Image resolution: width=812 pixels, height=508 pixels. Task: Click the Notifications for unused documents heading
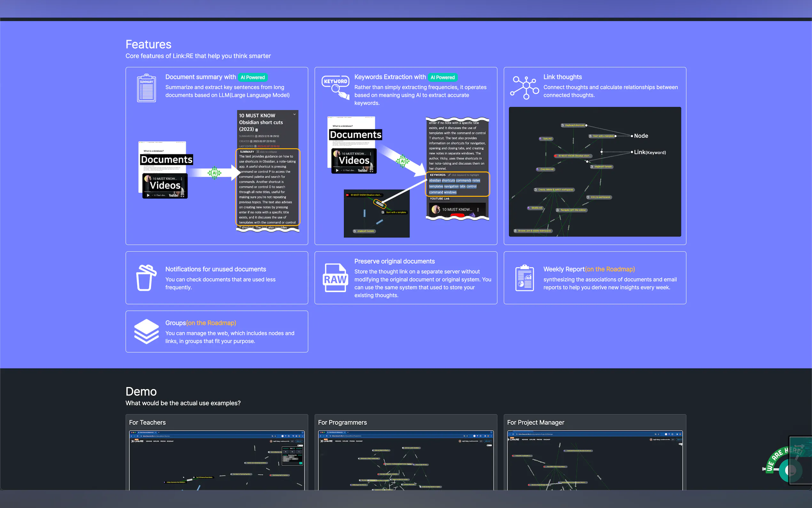pyautogui.click(x=215, y=269)
